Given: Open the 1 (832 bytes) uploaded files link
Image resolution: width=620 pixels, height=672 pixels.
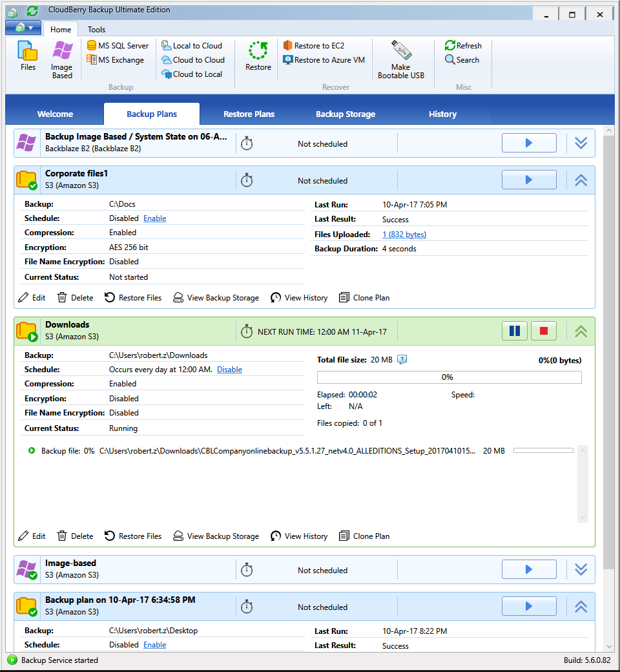Looking at the screenshot, I should (x=404, y=235).
